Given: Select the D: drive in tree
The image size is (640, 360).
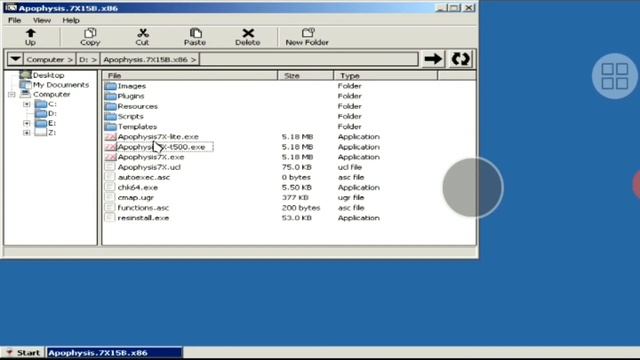Looking at the screenshot, I should point(52,113).
